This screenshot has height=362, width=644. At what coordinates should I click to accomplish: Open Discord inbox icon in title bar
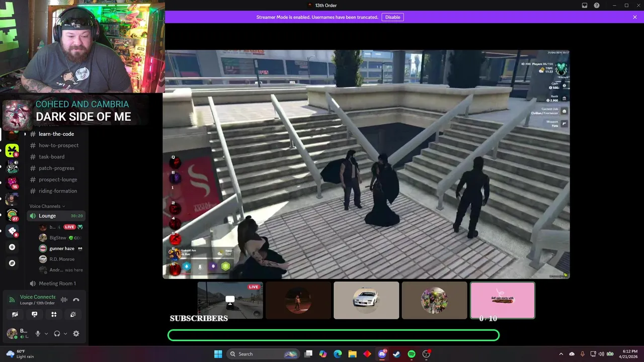[585, 6]
